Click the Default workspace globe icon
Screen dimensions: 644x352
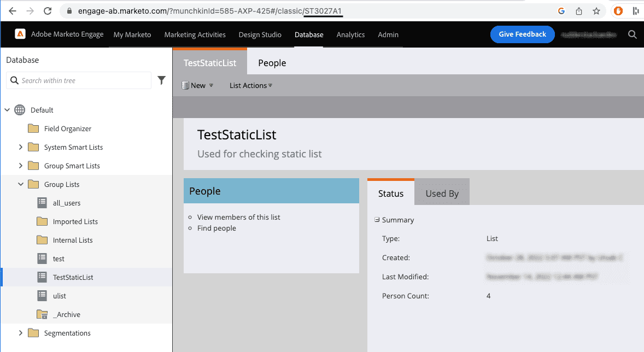point(20,110)
